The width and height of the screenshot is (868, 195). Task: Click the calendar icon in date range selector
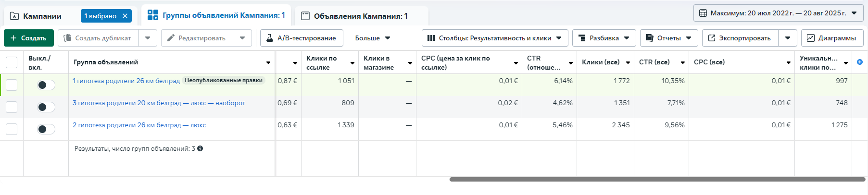click(x=703, y=13)
